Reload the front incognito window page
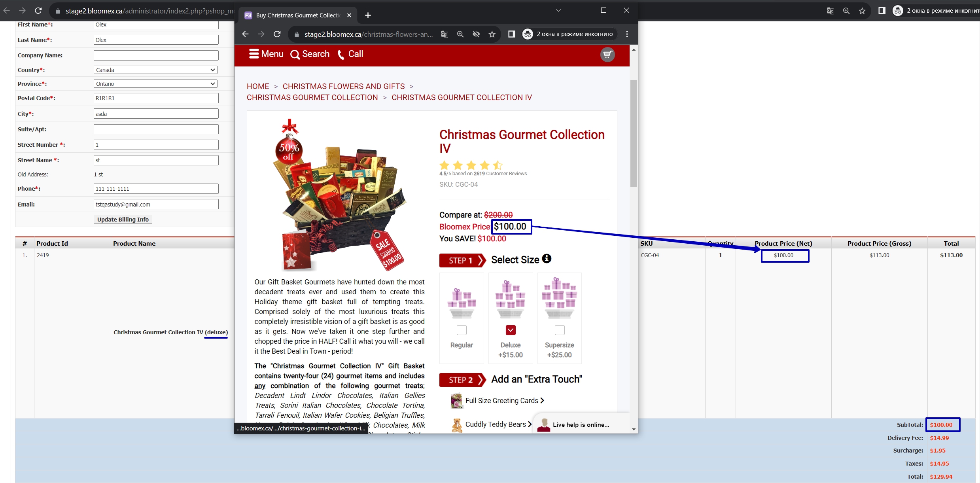This screenshot has height=483, width=980. pyautogui.click(x=277, y=34)
